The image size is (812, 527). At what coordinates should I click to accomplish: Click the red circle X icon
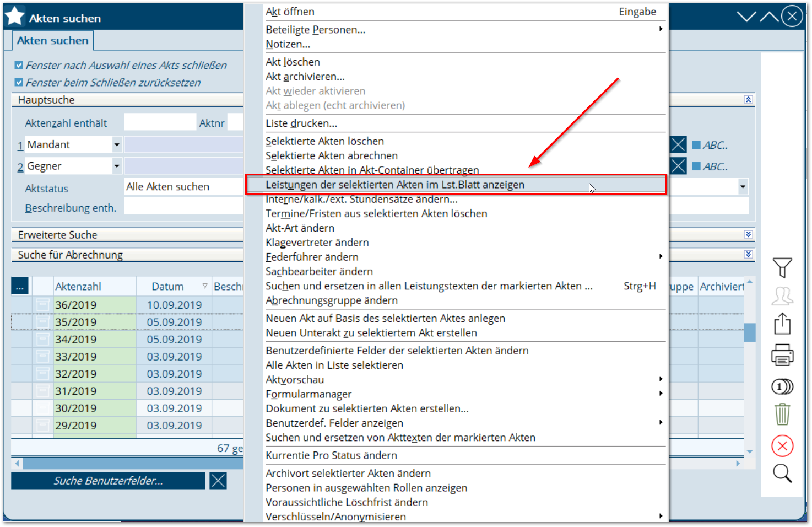click(x=782, y=446)
